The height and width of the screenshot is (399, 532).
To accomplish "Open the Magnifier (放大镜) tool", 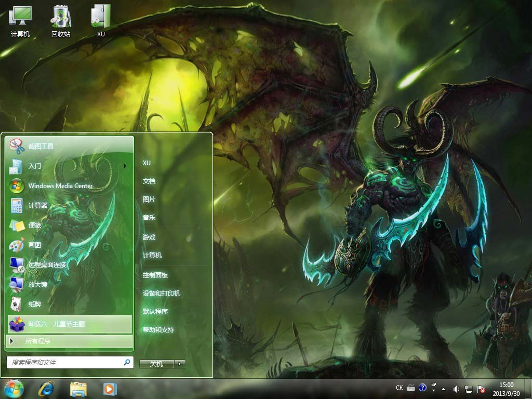I will pyautogui.click(x=37, y=285).
